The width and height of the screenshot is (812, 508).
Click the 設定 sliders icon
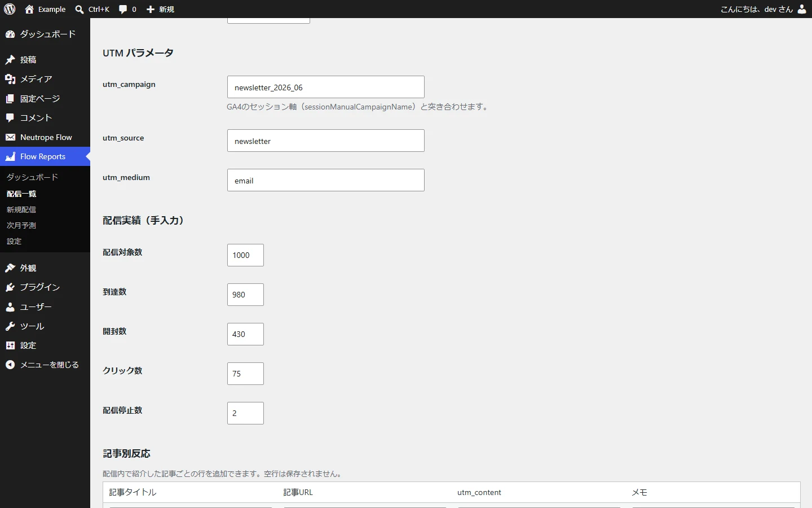click(10, 345)
